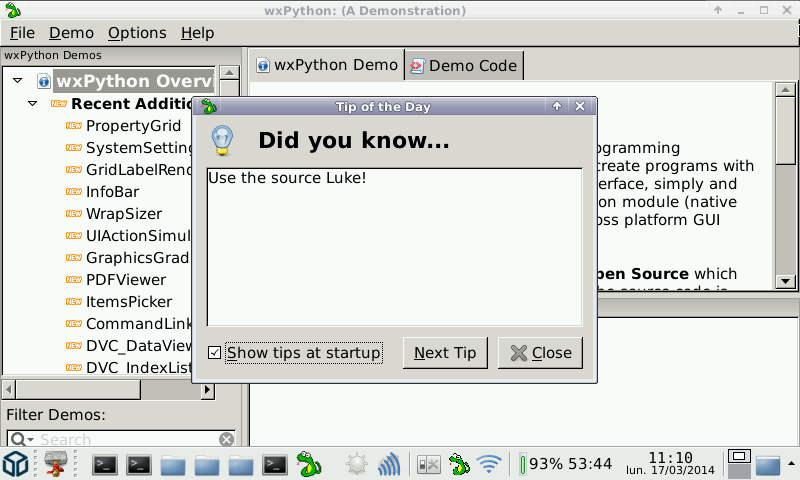Select WrapSizer in the demo tree

[124, 214]
